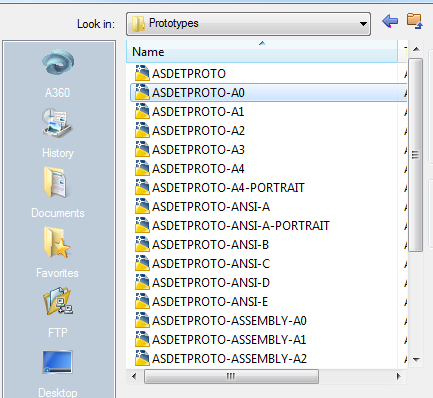Go back to previous folder

[x=390, y=21]
